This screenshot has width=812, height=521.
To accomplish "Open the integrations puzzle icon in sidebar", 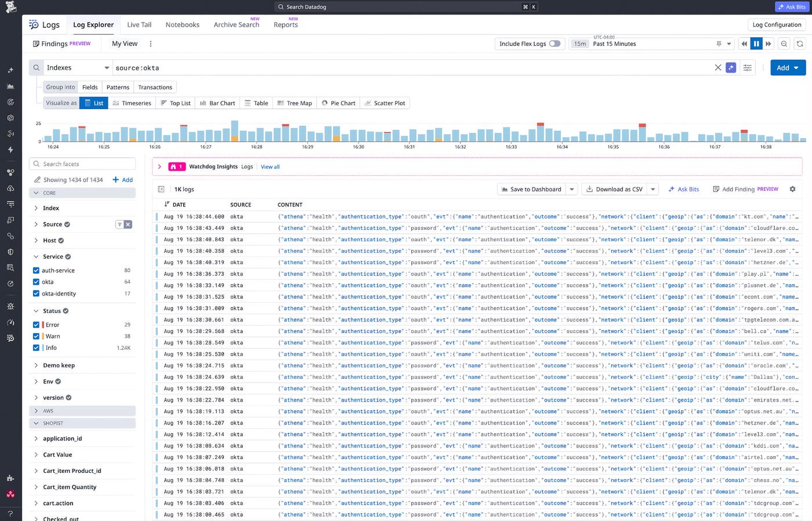I will pos(10,478).
